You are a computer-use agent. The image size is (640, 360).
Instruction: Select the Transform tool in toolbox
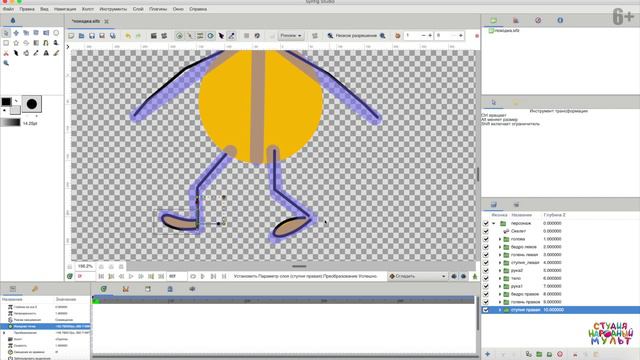click(x=6, y=33)
